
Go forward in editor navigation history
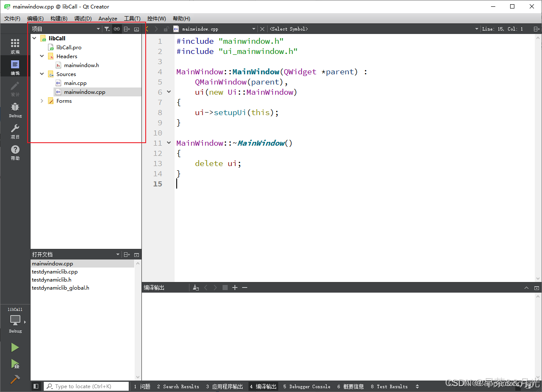[156, 29]
